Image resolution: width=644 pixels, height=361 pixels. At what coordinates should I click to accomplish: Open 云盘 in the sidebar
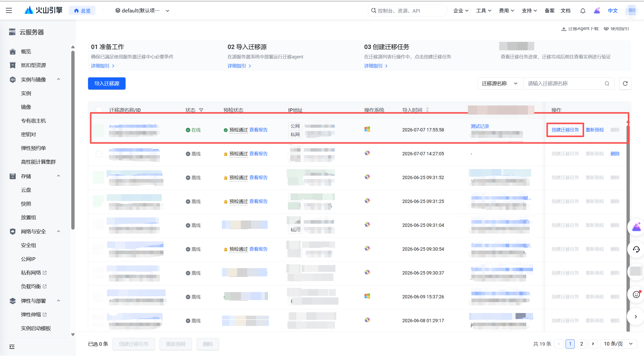(x=26, y=190)
